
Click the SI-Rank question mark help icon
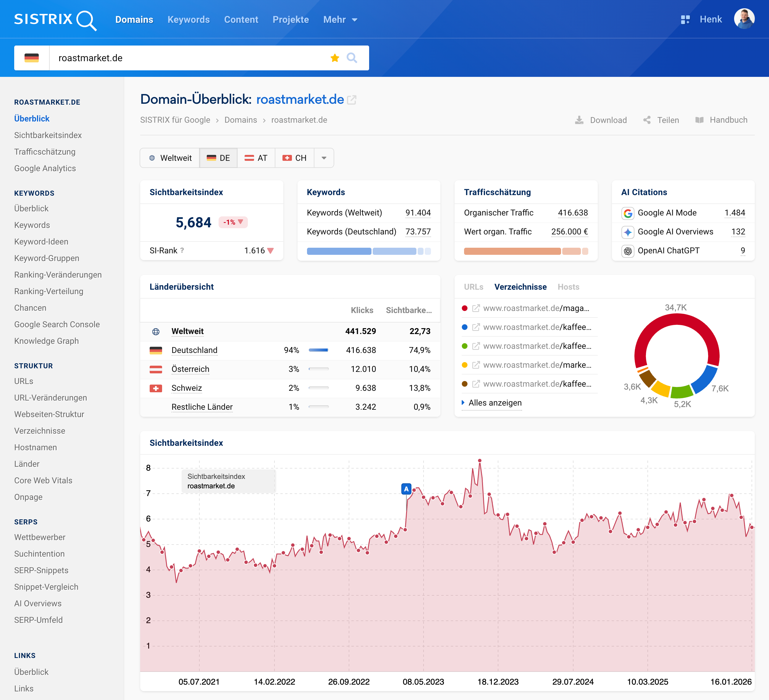(x=183, y=251)
